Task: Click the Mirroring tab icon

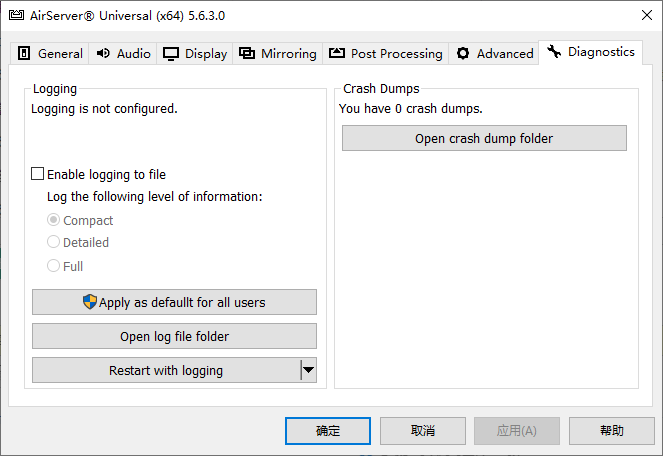Action: pyautogui.click(x=247, y=54)
